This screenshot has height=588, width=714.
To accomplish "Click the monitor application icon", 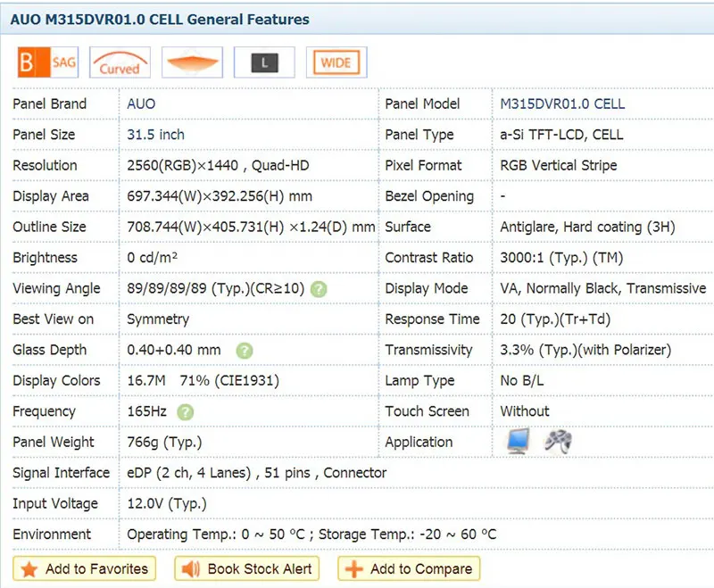I will pos(519,442).
